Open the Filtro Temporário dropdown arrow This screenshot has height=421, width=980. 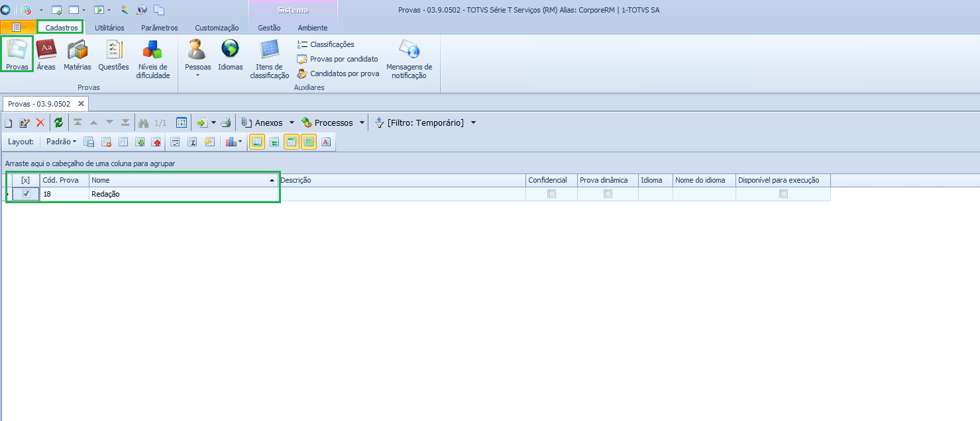(473, 122)
